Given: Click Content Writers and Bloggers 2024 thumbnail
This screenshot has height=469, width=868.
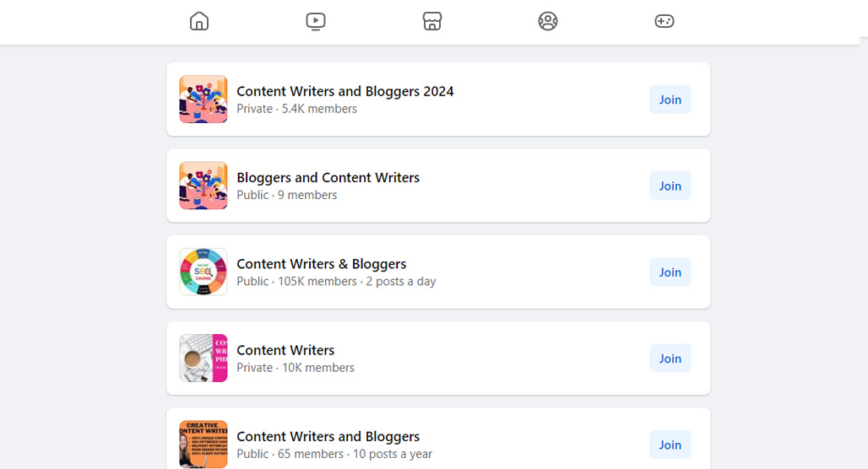Looking at the screenshot, I should point(203,99).
